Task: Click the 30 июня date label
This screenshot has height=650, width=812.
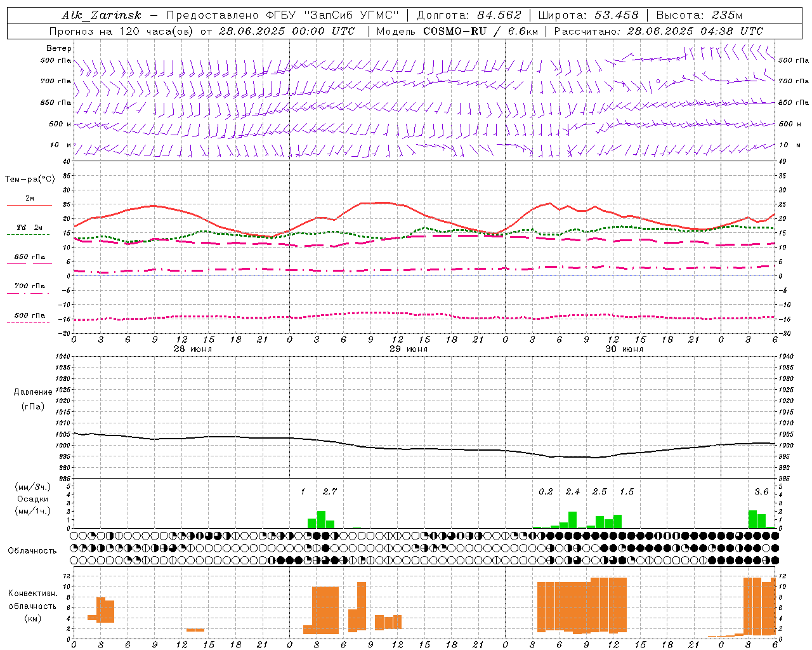Action: pos(624,349)
